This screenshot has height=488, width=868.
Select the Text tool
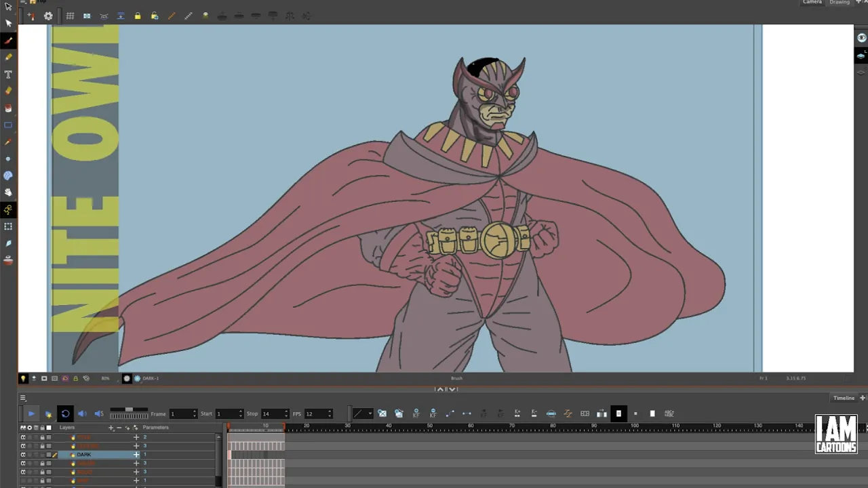coord(8,75)
